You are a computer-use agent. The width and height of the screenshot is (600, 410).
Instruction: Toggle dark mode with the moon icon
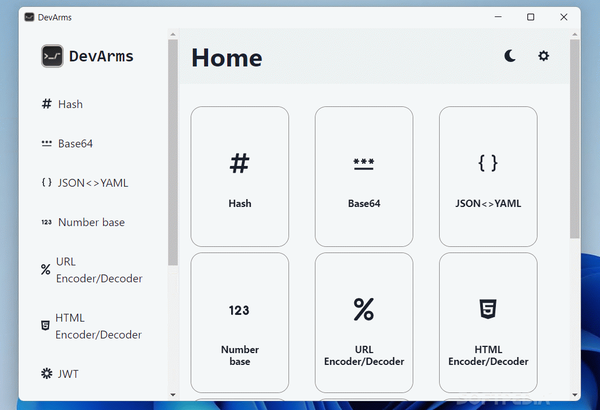509,56
